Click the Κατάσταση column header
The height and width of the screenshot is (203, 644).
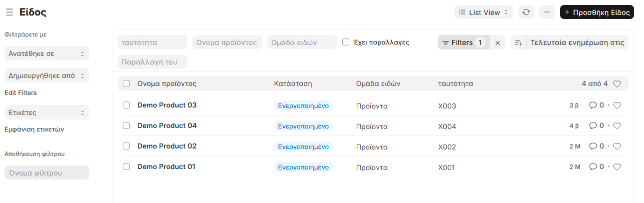coord(293,83)
